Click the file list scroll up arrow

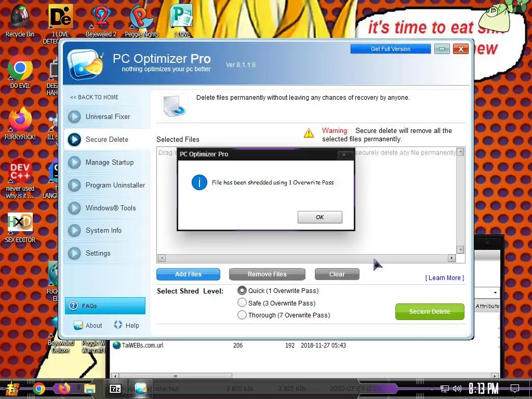pyautogui.click(x=460, y=152)
